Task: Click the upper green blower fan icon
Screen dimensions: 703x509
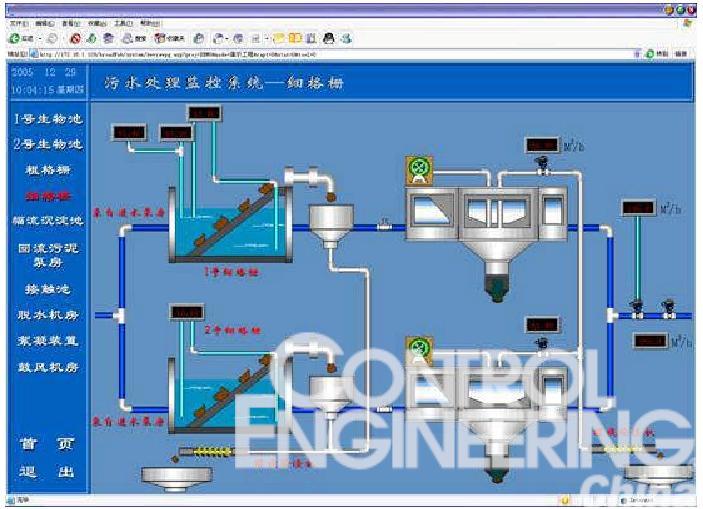Action: click(419, 170)
